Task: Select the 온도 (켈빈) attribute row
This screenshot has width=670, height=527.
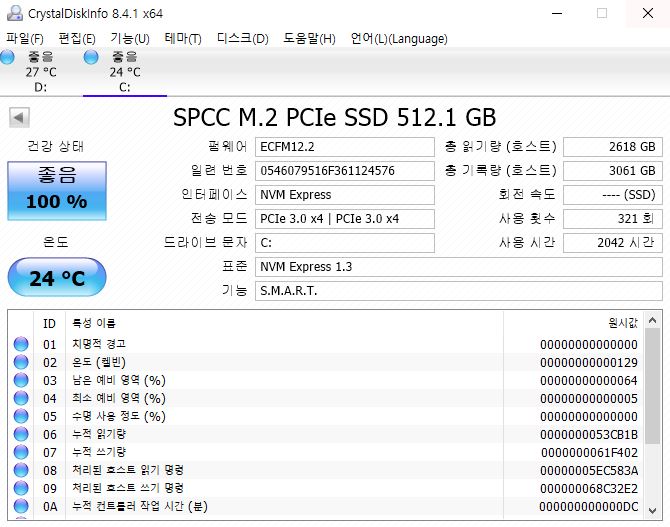Action: (x=326, y=362)
